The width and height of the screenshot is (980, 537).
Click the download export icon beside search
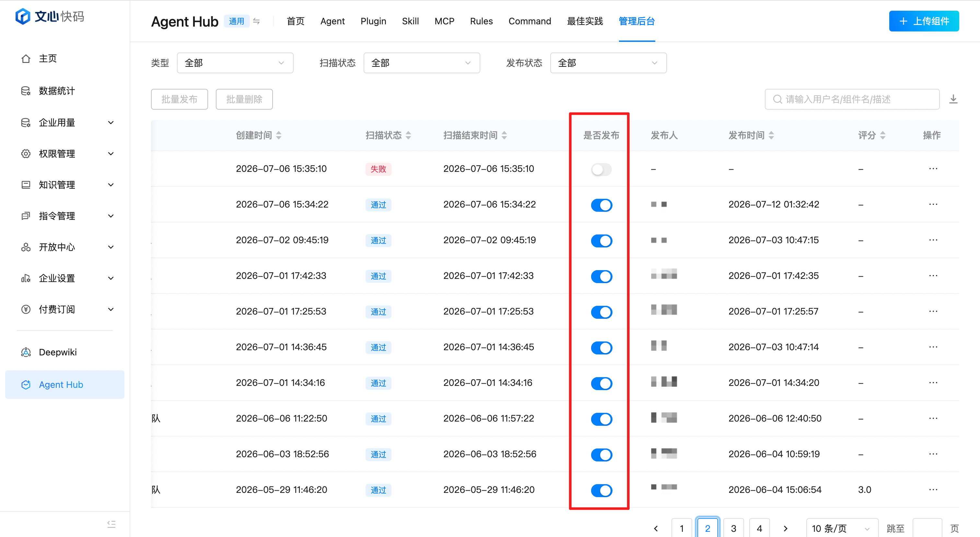point(953,99)
